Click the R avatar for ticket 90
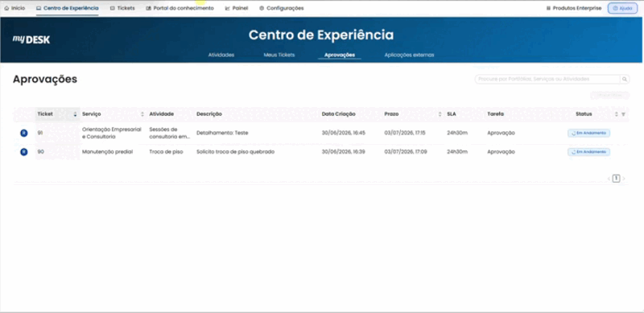 [24, 152]
